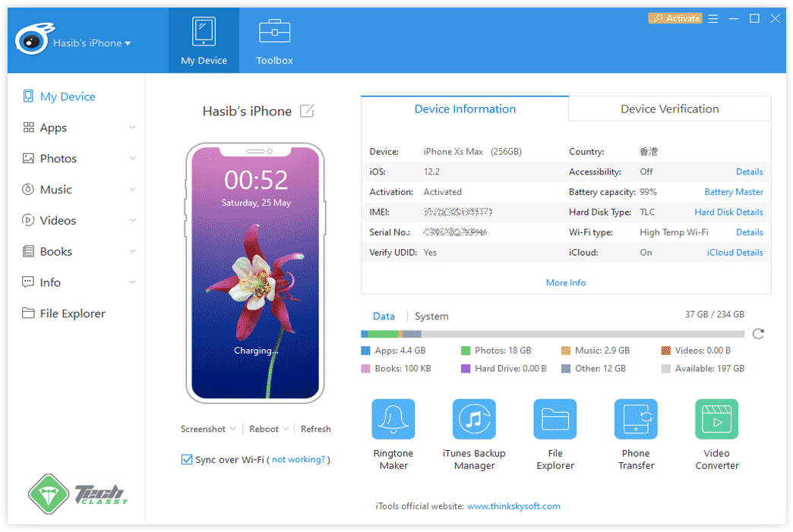Open the Toolbox section
The height and width of the screenshot is (532, 793).
pos(274,42)
